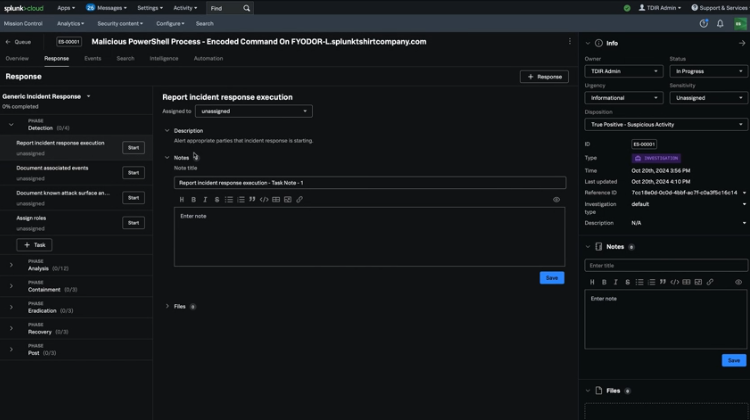Expand the Recovery phase
Screen dimensions: 750x420
(11, 328)
